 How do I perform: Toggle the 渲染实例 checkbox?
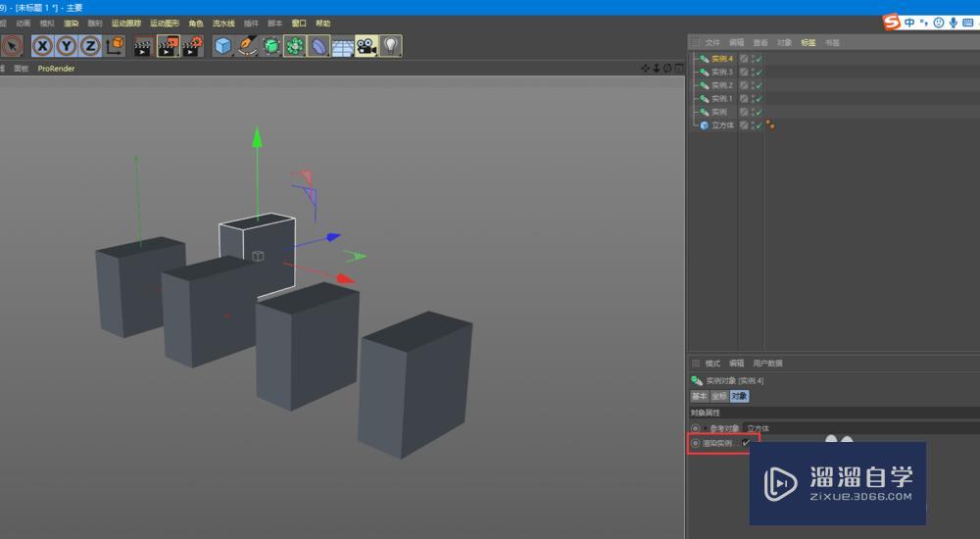click(746, 443)
